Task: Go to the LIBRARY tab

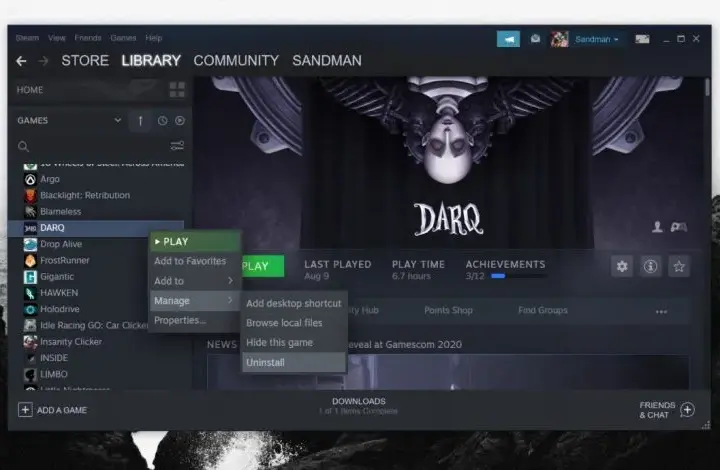Action: (x=151, y=61)
